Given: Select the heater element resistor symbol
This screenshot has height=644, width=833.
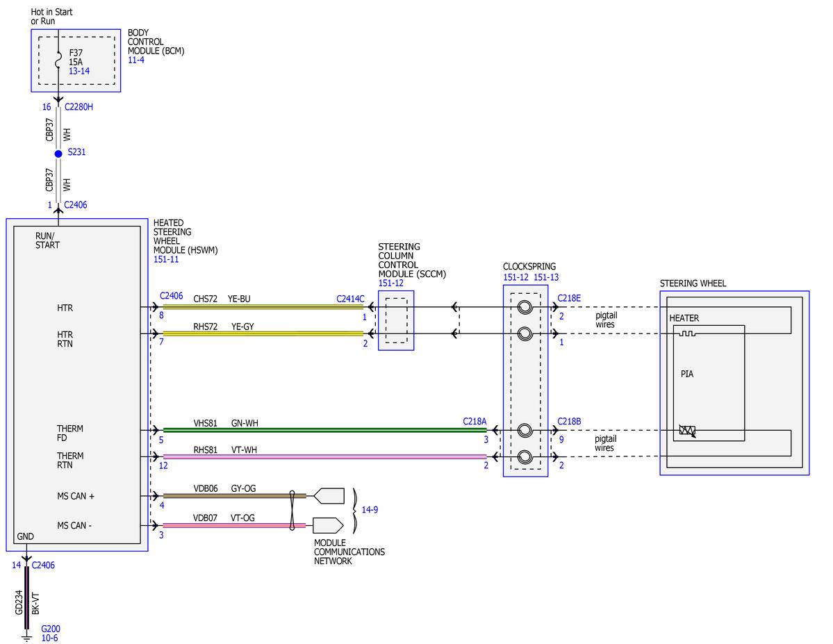Looking at the screenshot, I should (x=687, y=333).
